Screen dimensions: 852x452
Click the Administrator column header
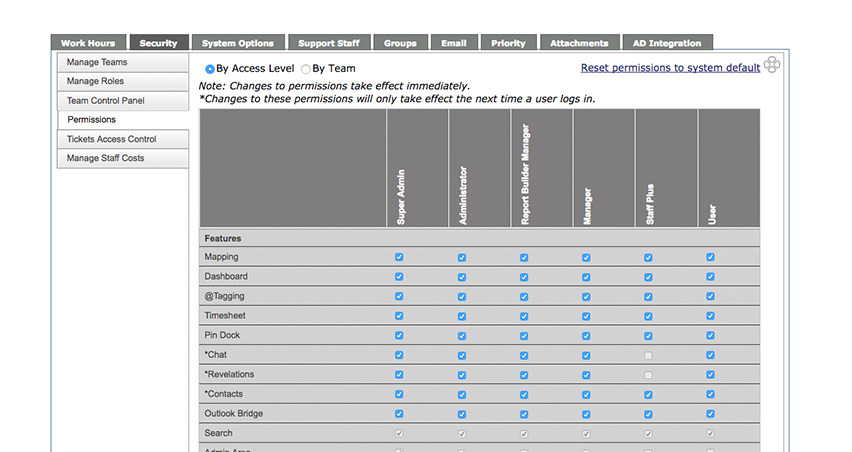pyautogui.click(x=480, y=168)
